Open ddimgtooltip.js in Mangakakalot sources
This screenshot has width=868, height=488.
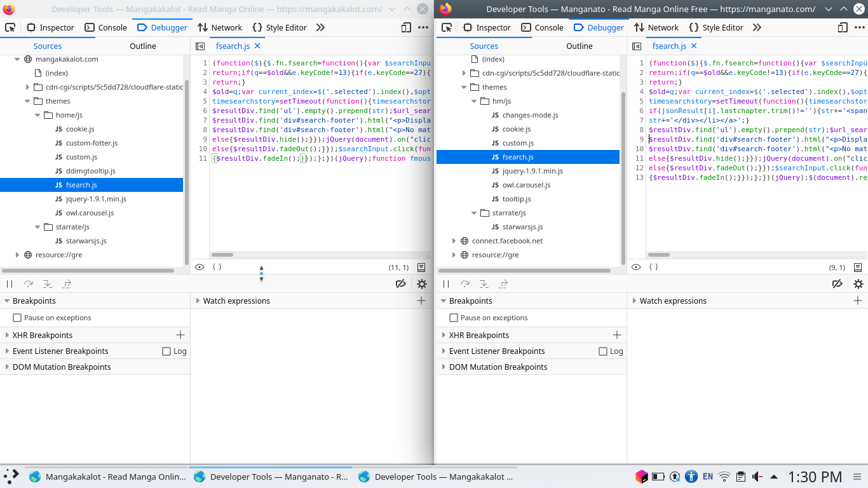pos(92,171)
